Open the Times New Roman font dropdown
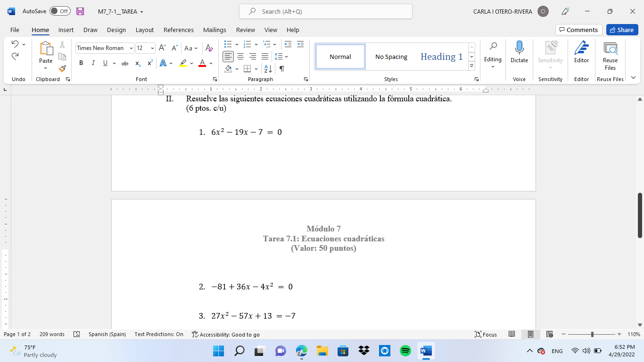Image resolution: width=644 pixels, height=362 pixels. [x=132, y=48]
